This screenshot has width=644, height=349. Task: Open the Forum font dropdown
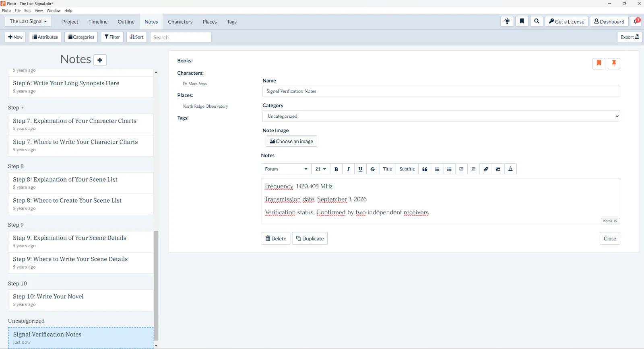[x=286, y=169]
